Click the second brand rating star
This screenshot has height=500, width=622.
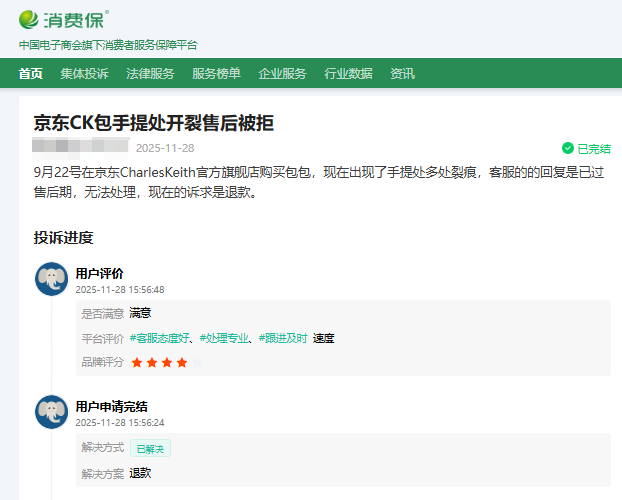pos(152,362)
